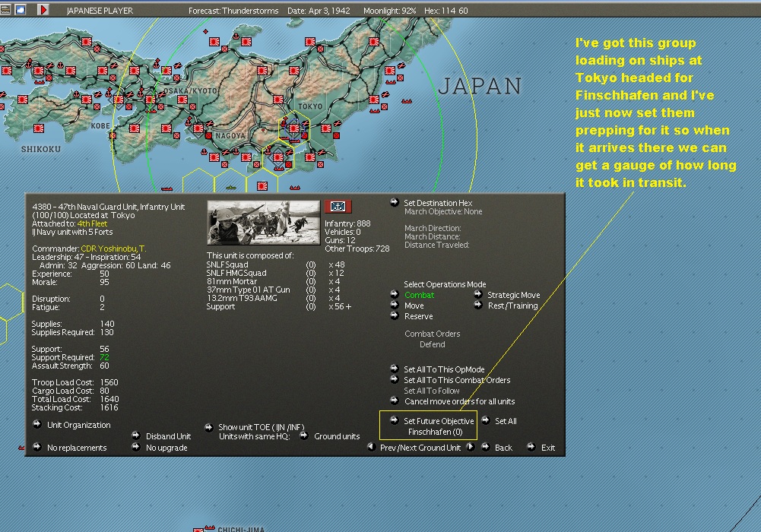Select base flag in hex south of Tokyo
Screen dimensions: 761x532
click(x=277, y=157)
